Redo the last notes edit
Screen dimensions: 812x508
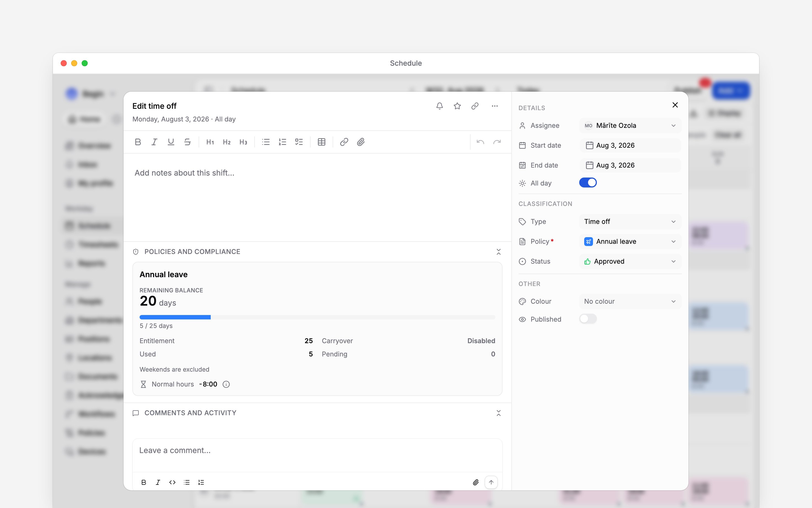[497, 142]
